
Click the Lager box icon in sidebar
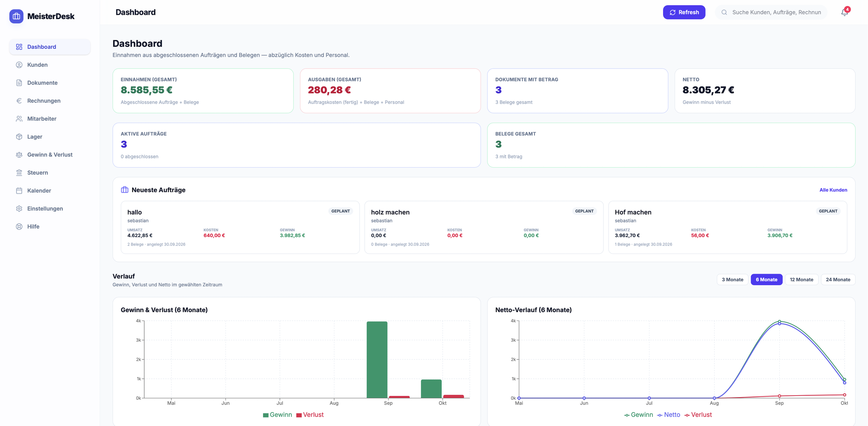click(19, 137)
